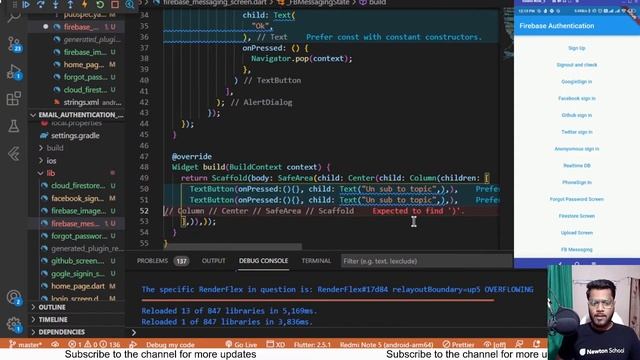Screen dimensions: 640x360
Task: Tap FB Messaging on the emulator
Action: tap(577, 249)
